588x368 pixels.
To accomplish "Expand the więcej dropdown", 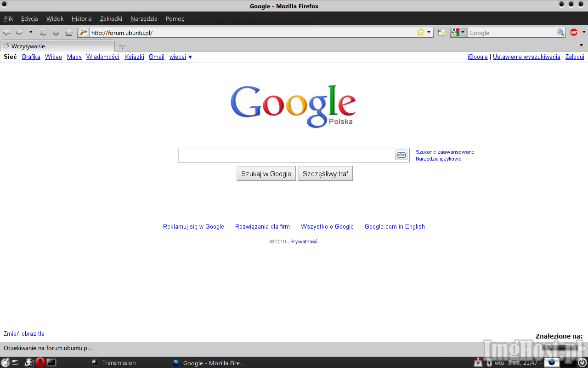I will point(181,57).
